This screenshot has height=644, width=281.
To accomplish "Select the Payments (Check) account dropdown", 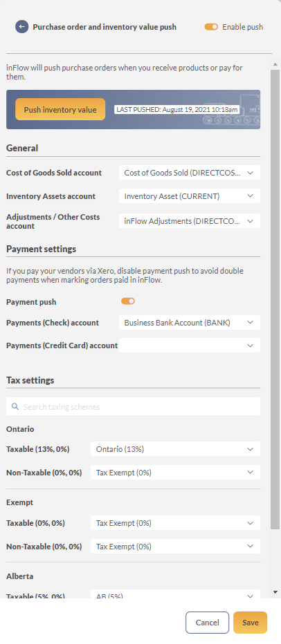I will coord(190,323).
